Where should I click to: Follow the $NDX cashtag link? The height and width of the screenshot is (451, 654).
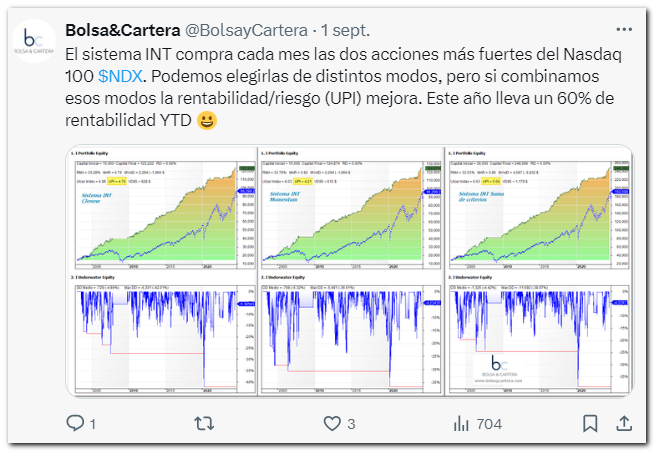tap(121, 76)
